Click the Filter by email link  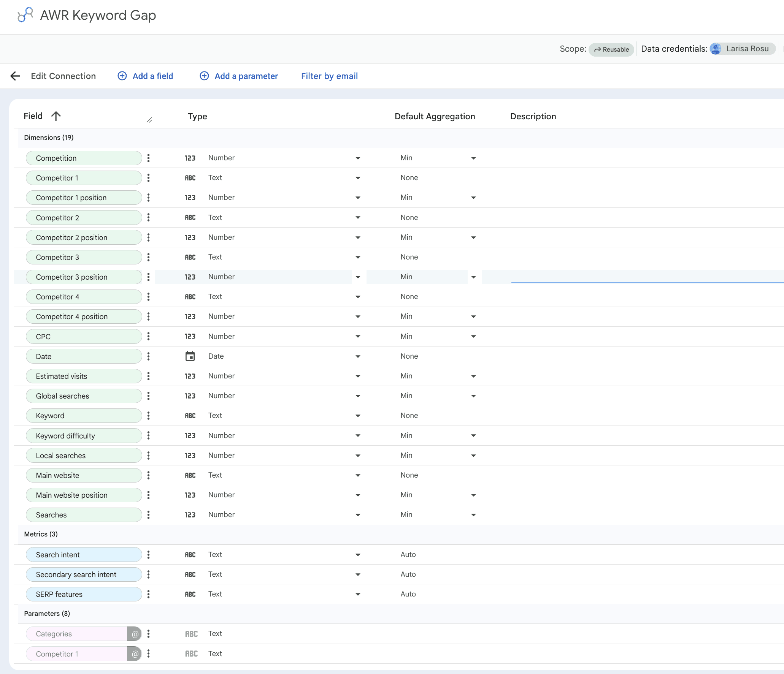(329, 76)
